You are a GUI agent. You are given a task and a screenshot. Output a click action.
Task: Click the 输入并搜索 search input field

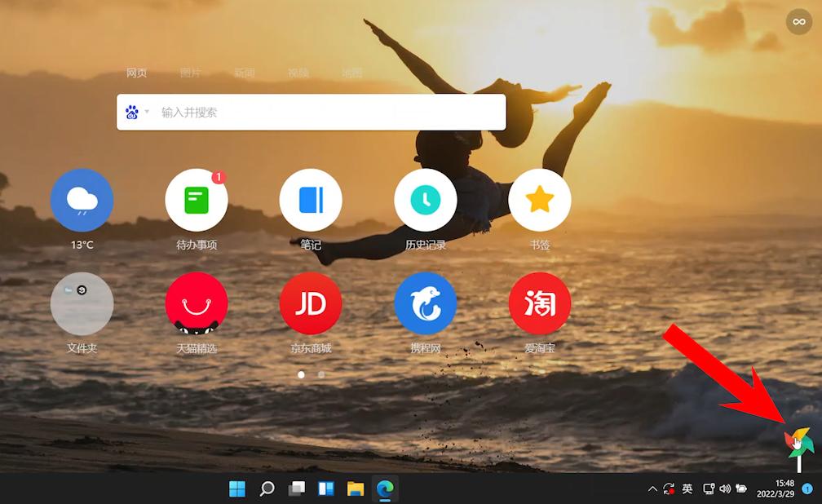coord(326,113)
